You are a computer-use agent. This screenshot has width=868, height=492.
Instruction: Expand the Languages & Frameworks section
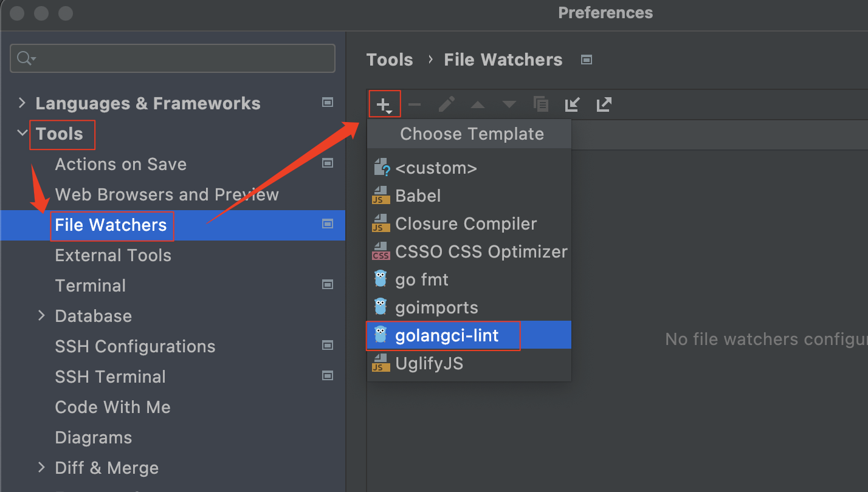22,103
